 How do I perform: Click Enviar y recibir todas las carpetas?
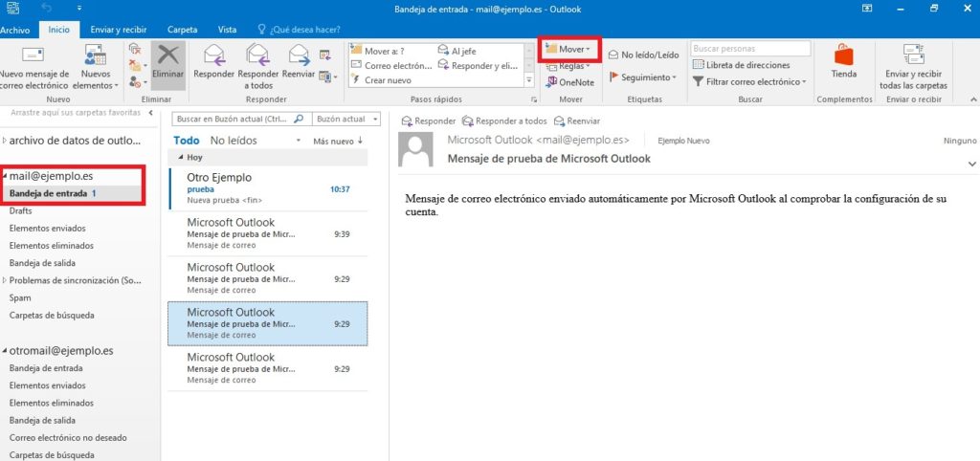[913, 66]
